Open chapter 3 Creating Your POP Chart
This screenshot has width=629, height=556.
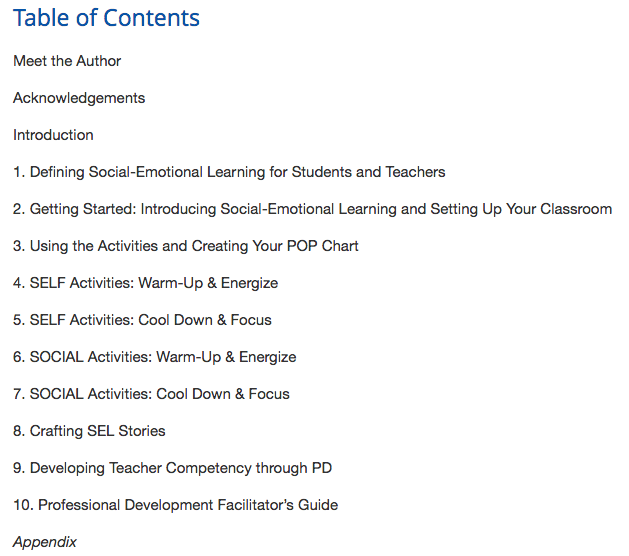(186, 246)
